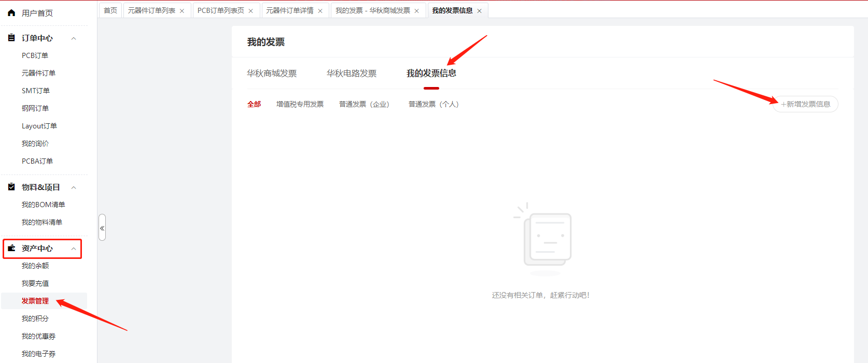
Task: Collapse the sidebar with the double-arrow handle
Action: [102, 228]
